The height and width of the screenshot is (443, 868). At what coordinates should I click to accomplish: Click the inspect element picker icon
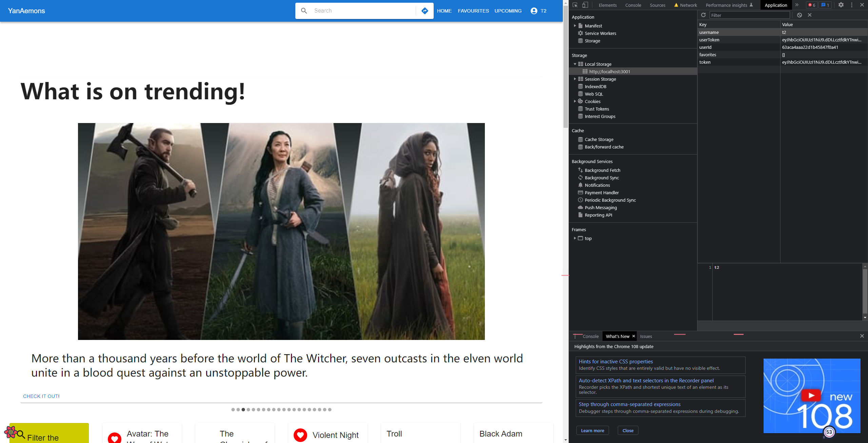coord(575,5)
